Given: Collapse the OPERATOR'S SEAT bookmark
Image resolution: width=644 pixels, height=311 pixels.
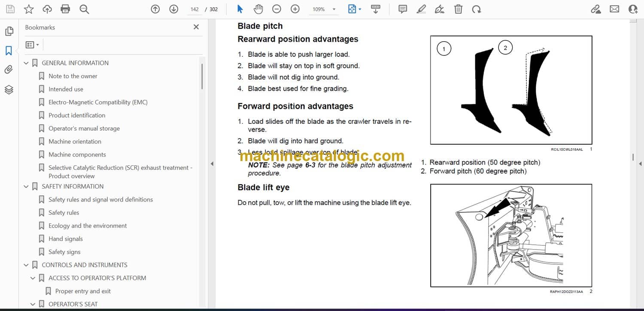Looking at the screenshot, I should tap(33, 304).
